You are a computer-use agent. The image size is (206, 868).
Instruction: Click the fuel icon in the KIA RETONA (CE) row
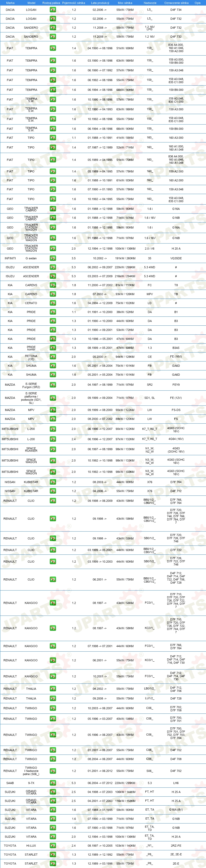[x=53, y=356]
